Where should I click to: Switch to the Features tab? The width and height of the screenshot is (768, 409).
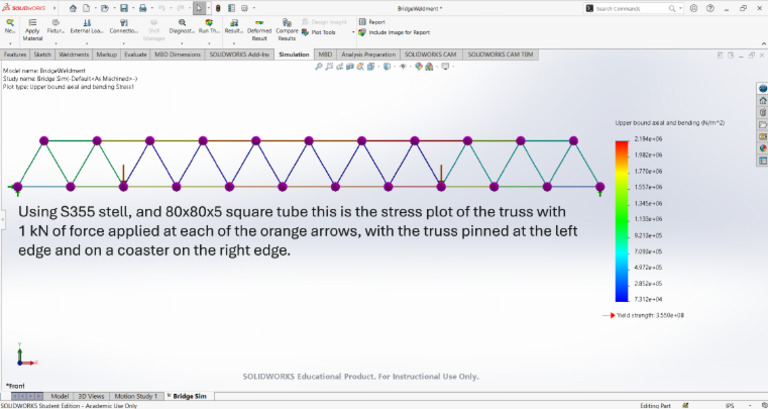pyautogui.click(x=15, y=54)
